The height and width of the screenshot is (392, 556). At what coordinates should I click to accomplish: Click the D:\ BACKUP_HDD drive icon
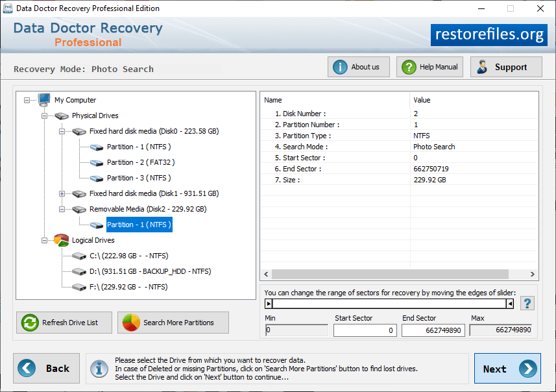pyautogui.click(x=79, y=271)
